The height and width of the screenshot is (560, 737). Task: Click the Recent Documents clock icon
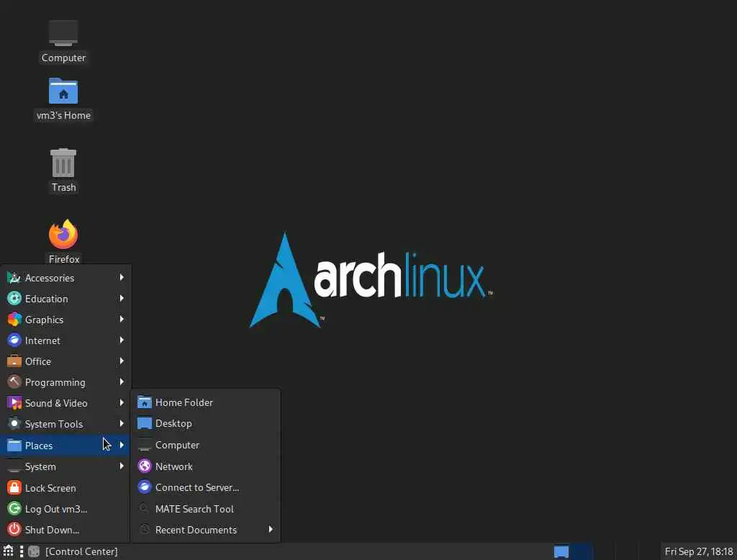[x=144, y=530]
